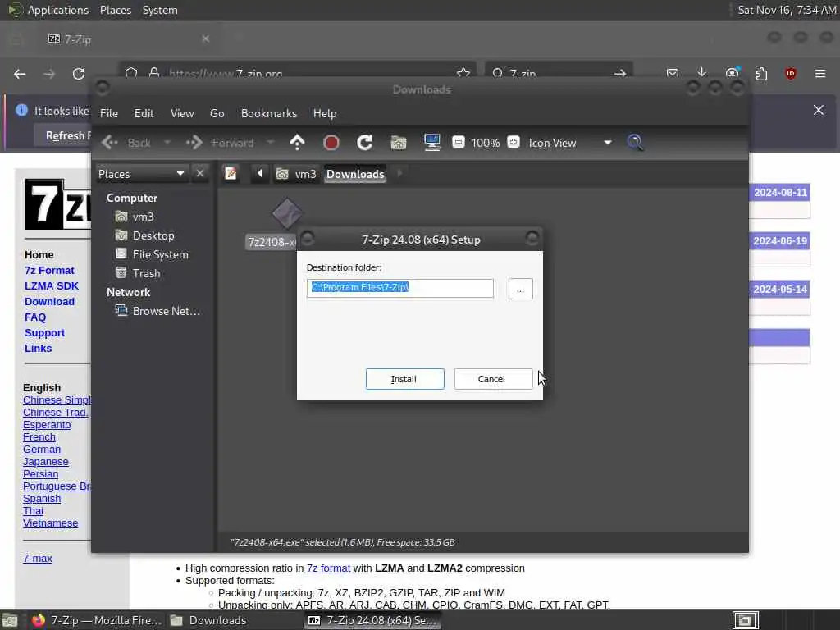Click the Destination folder path field
Image resolution: width=840 pixels, height=630 pixels.
(x=399, y=288)
